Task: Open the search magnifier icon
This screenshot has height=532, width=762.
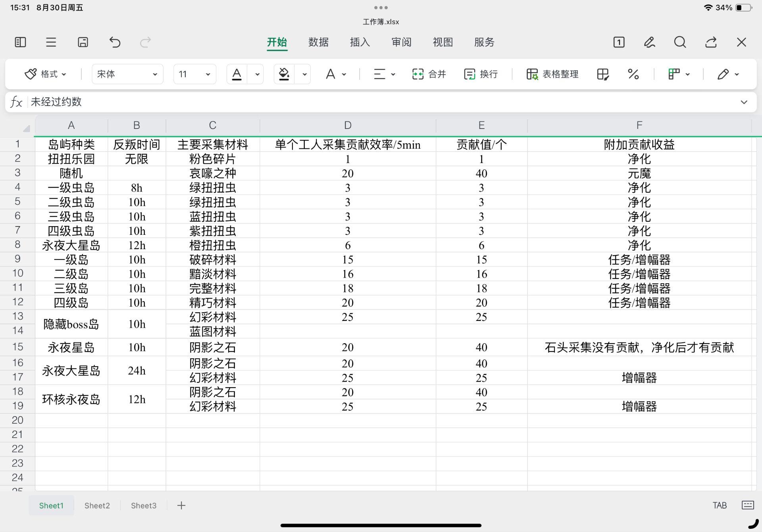Action: (x=680, y=42)
